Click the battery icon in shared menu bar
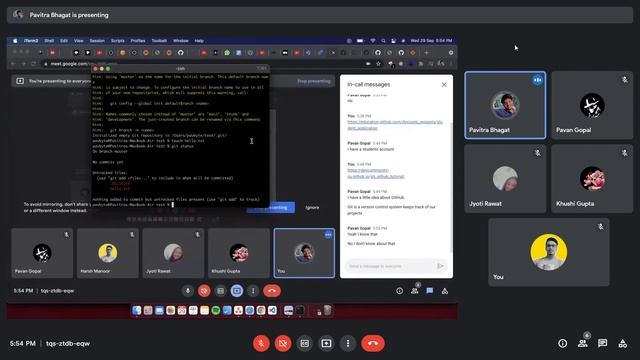The height and width of the screenshot is (360, 640). (x=360, y=41)
